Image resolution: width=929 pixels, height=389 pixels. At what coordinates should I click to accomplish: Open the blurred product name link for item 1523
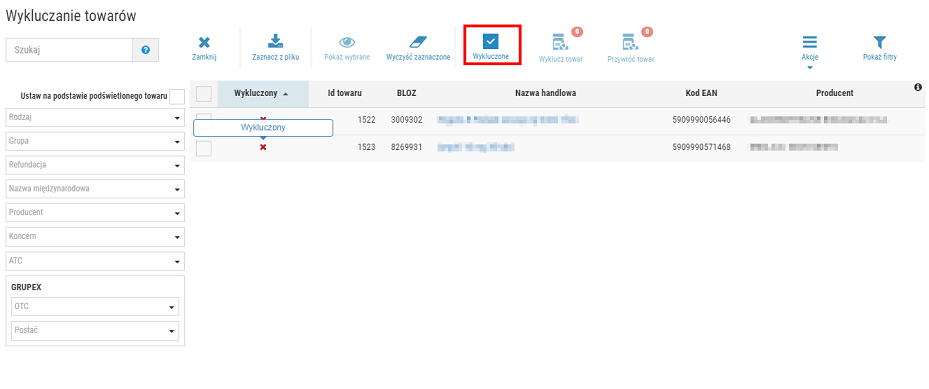[x=476, y=147]
